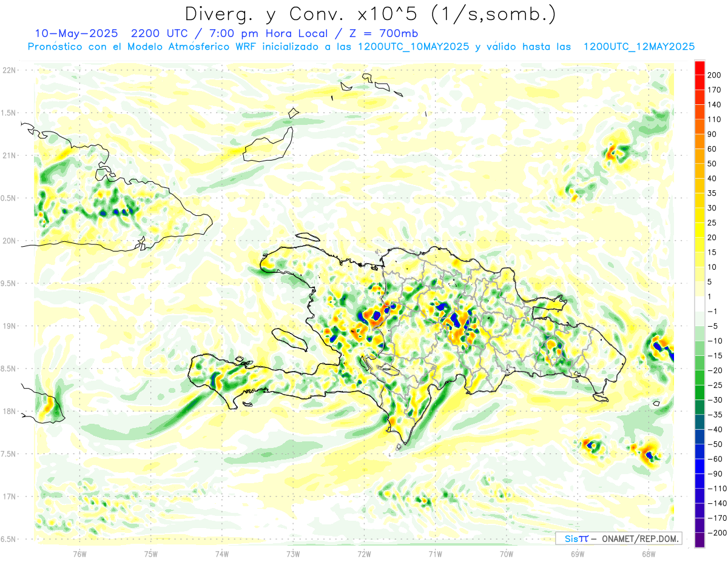Click the '18N' latitude label
Viewport: 728px width, 562px height.
[x=9, y=412]
